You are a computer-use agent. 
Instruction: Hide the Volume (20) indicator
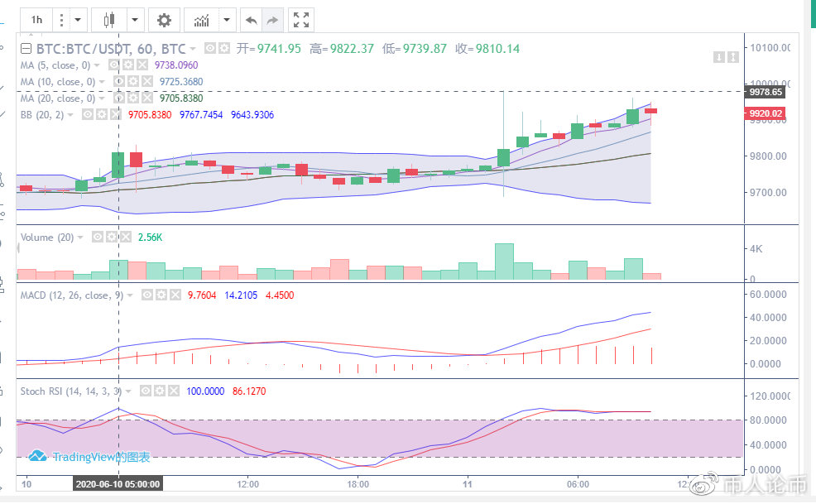pos(98,238)
